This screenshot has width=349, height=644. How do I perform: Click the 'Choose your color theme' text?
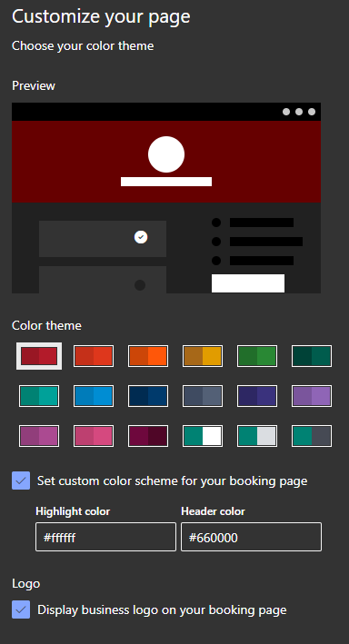83,46
